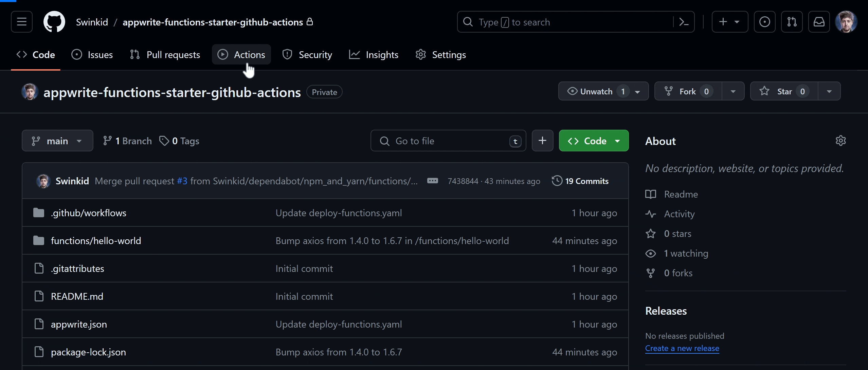Click the Go to file search field
This screenshot has width=868, height=370.
pyautogui.click(x=448, y=140)
